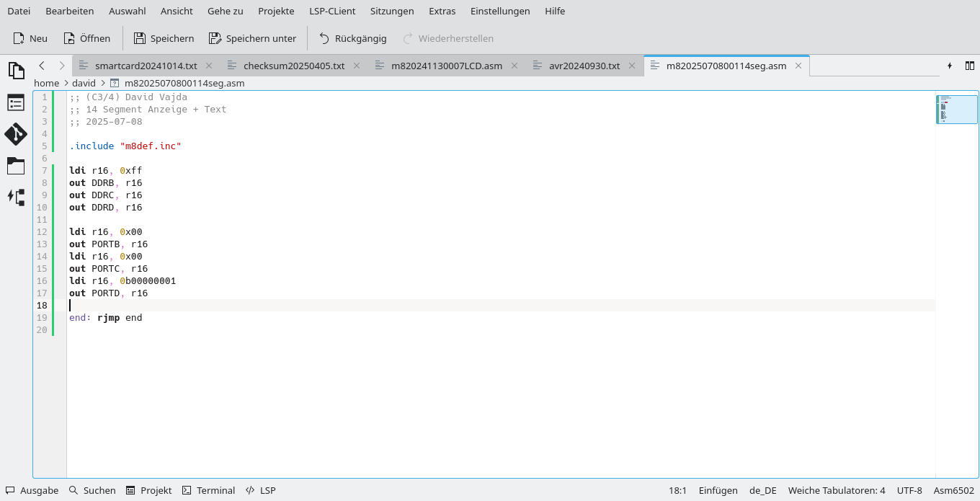The height and width of the screenshot is (501, 980).
Task: Open the UTF-8 encoding selector
Action: 909,490
